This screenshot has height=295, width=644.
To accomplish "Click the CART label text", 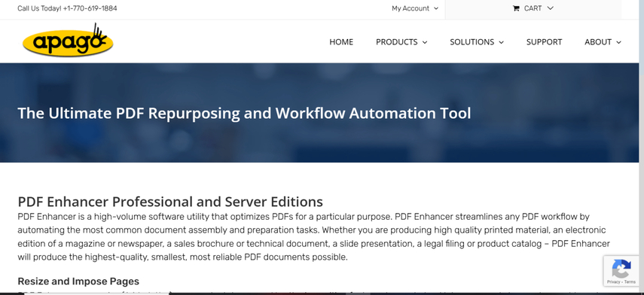I will point(533,8).
